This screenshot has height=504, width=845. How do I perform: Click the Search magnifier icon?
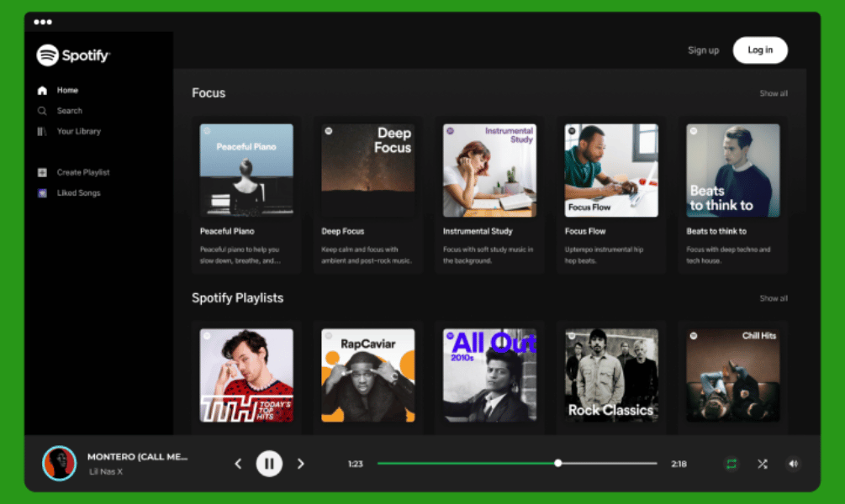[x=42, y=111]
